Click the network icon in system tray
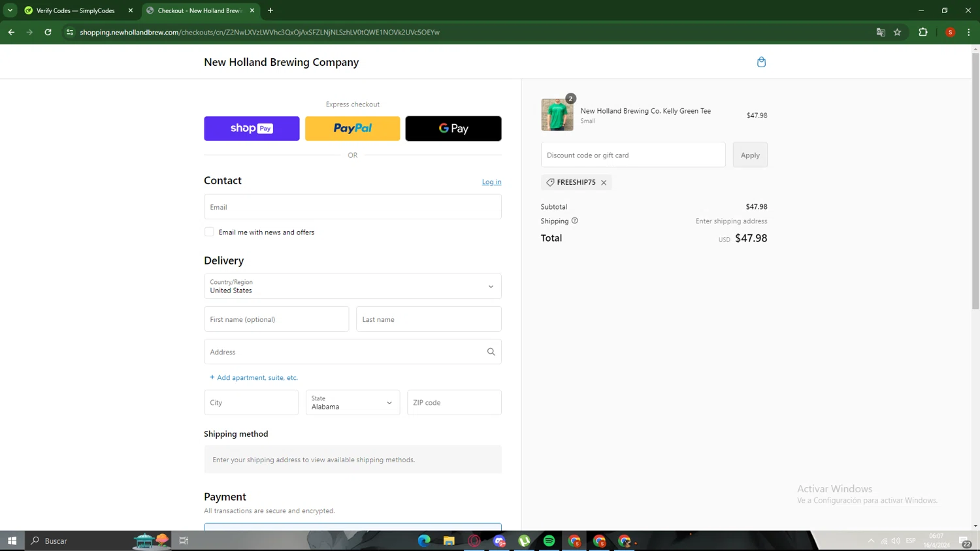980x551 pixels. (884, 541)
